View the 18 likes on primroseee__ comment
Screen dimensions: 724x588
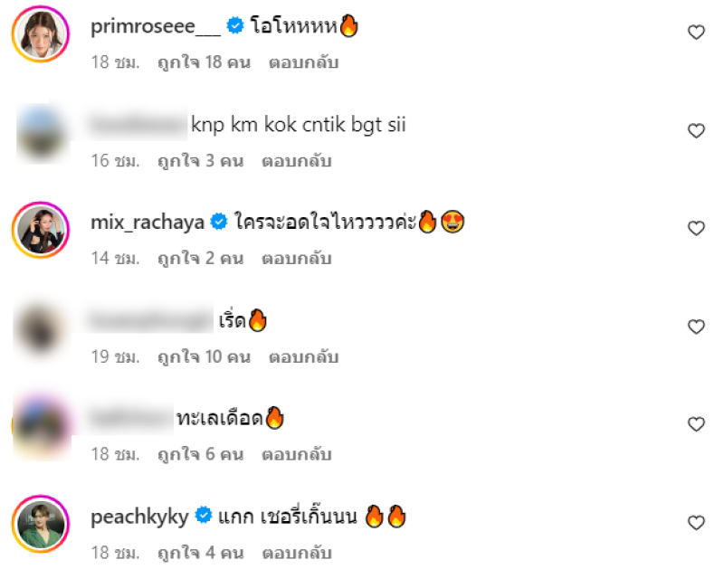click(205, 62)
